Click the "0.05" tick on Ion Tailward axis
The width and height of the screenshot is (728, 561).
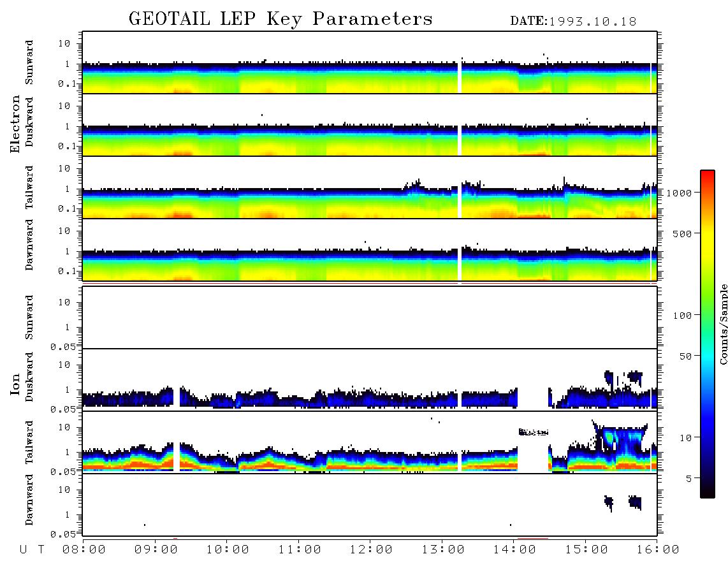pos(62,472)
